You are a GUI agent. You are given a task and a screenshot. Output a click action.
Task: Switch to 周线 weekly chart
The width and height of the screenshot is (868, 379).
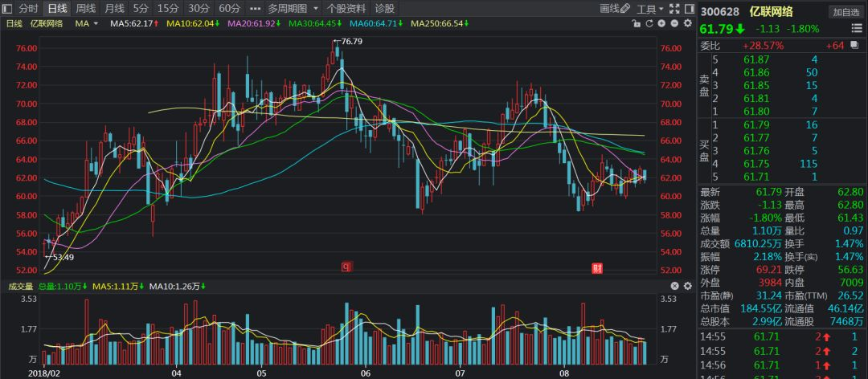click(86, 8)
